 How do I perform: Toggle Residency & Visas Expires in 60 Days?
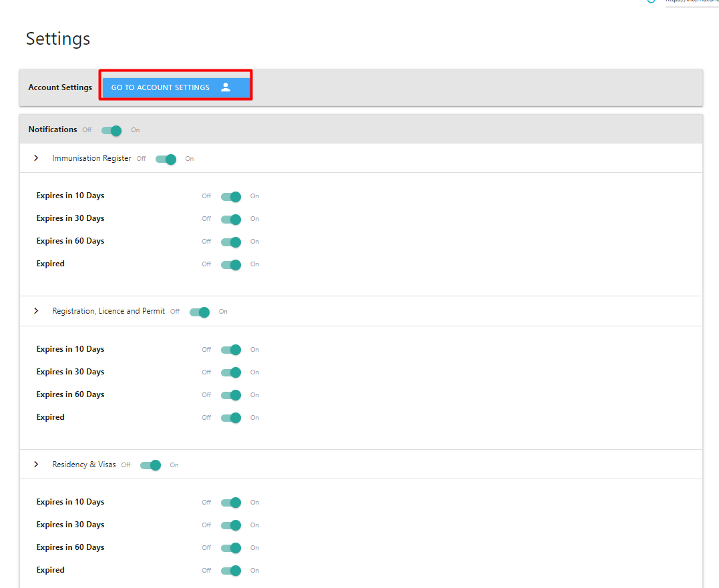230,548
